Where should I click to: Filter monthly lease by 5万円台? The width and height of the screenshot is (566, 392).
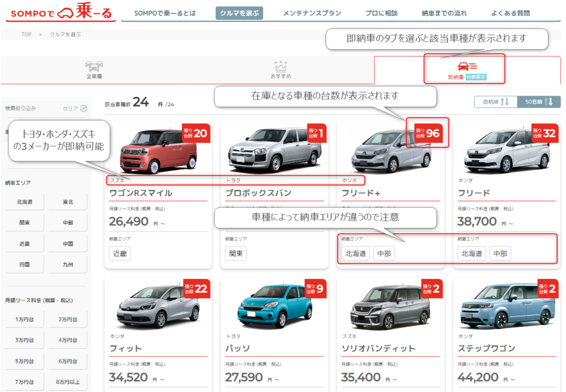(x=24, y=361)
